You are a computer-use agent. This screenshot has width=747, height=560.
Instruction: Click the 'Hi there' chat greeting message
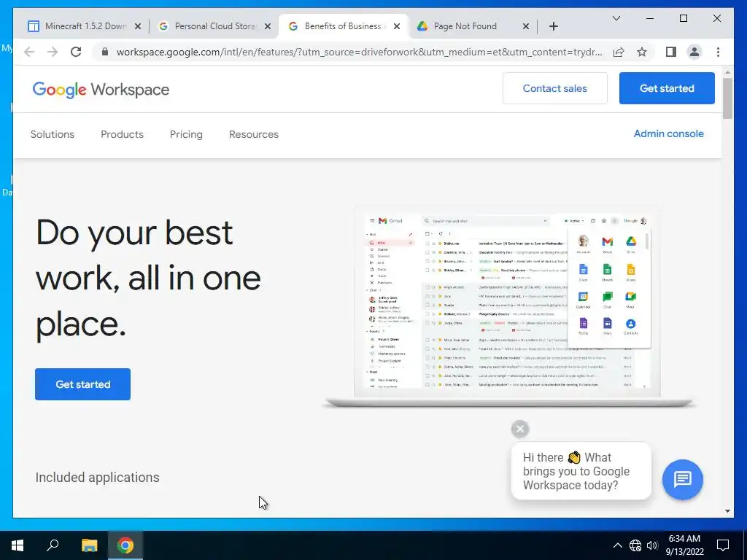[x=581, y=471]
